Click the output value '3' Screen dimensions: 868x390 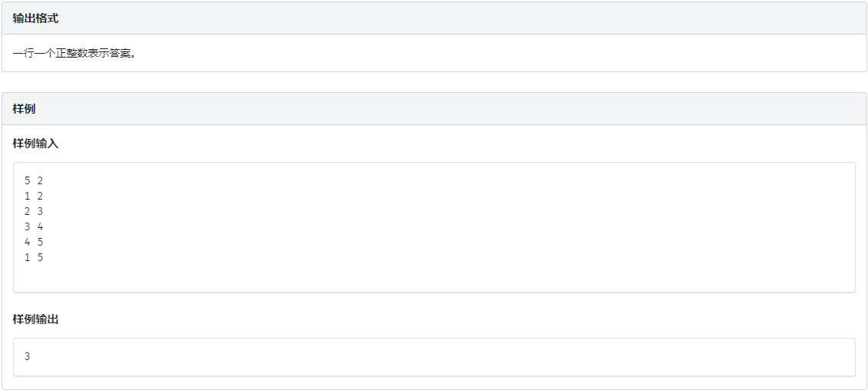28,357
